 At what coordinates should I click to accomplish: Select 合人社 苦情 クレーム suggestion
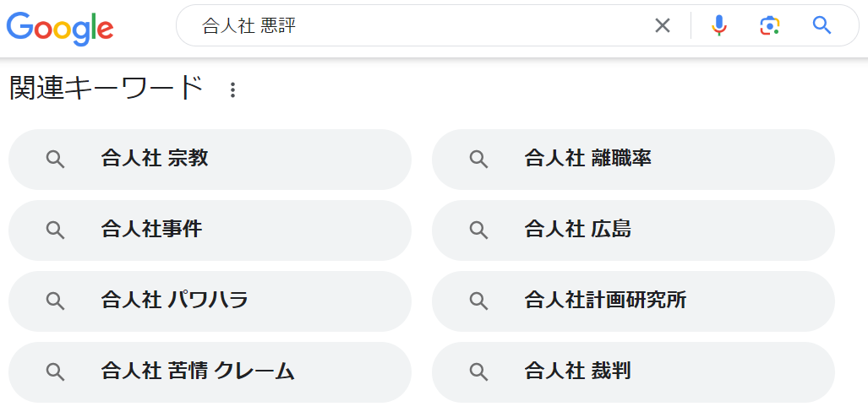pyautogui.click(x=210, y=371)
